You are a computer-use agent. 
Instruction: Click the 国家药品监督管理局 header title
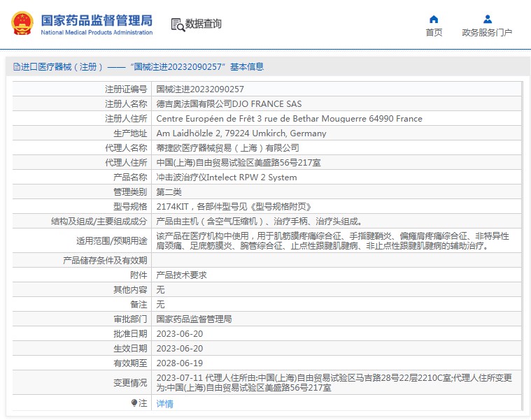pos(97,21)
